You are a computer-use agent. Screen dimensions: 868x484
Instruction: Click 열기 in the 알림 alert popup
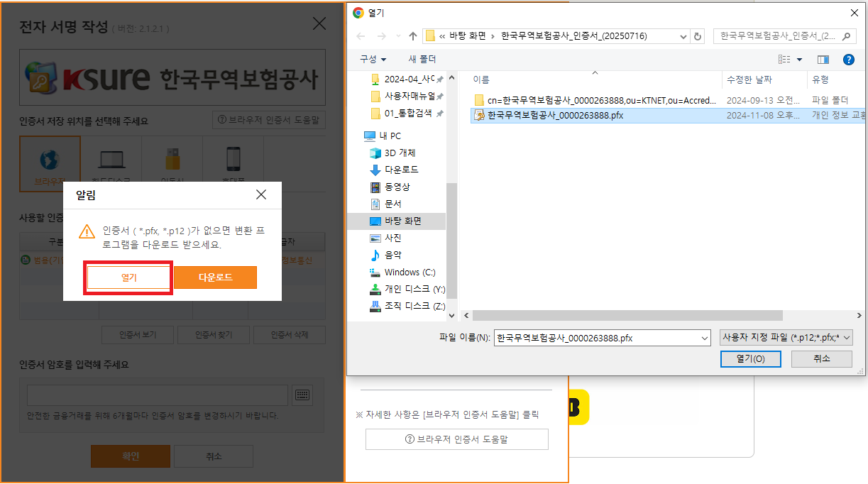128,277
